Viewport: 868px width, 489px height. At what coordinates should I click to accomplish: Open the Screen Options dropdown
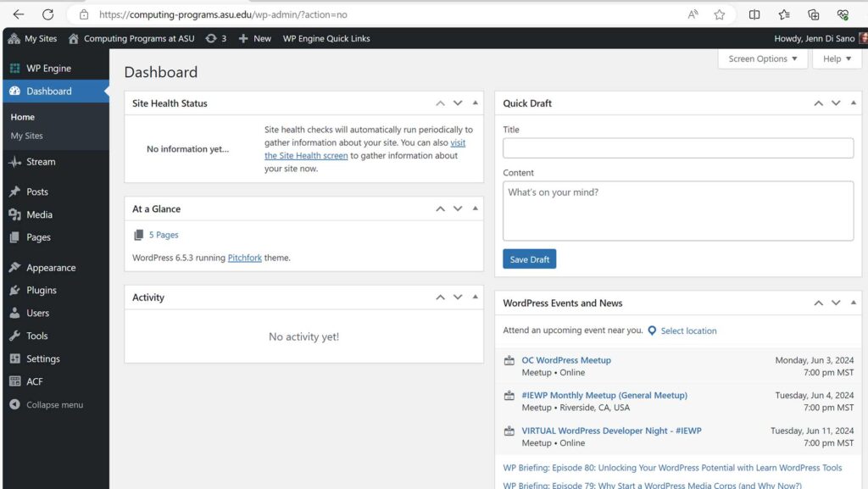[762, 58]
